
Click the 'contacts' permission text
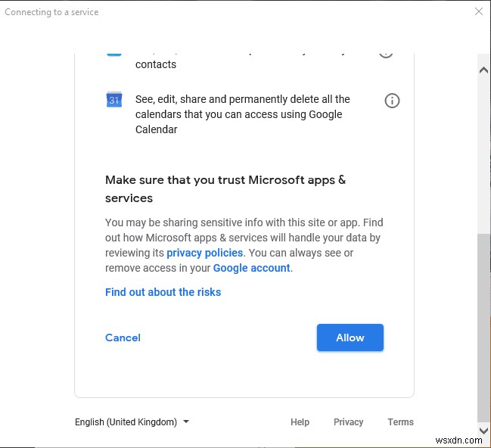coord(156,64)
